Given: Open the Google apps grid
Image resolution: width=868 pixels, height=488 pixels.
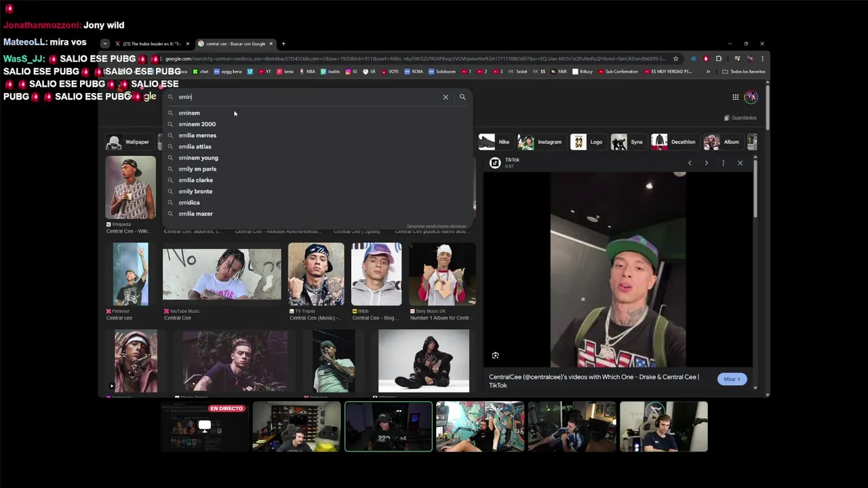Looking at the screenshot, I should tap(735, 97).
